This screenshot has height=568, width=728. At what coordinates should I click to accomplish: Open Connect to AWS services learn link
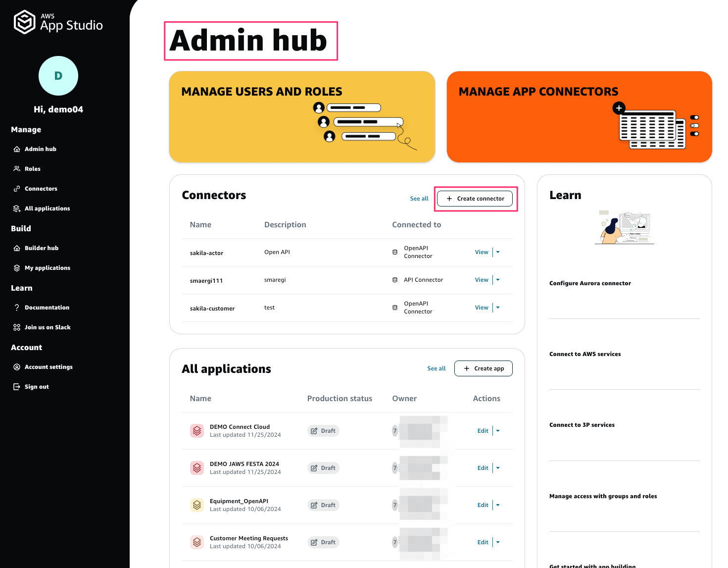pos(585,354)
